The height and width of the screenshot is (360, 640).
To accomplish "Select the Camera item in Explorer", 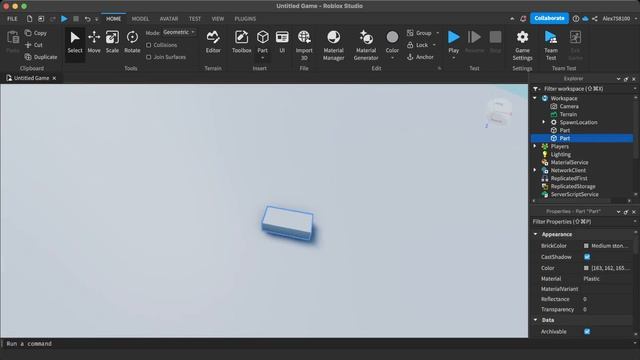I will coord(569,106).
